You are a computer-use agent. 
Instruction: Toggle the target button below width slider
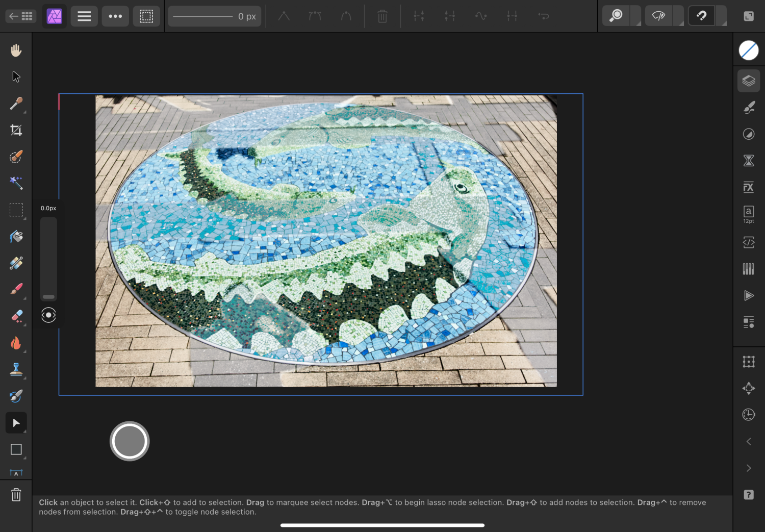(48, 315)
